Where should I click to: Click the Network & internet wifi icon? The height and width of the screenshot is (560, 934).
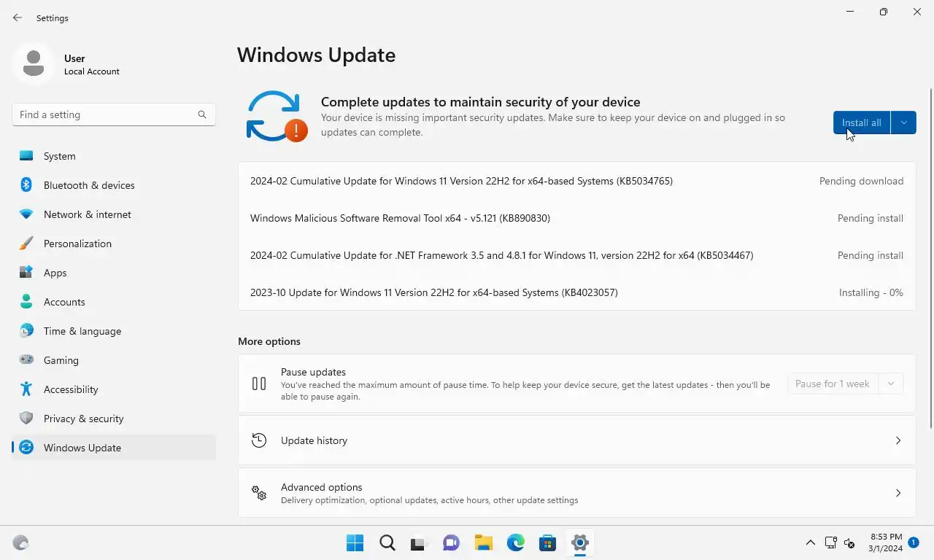pyautogui.click(x=26, y=214)
